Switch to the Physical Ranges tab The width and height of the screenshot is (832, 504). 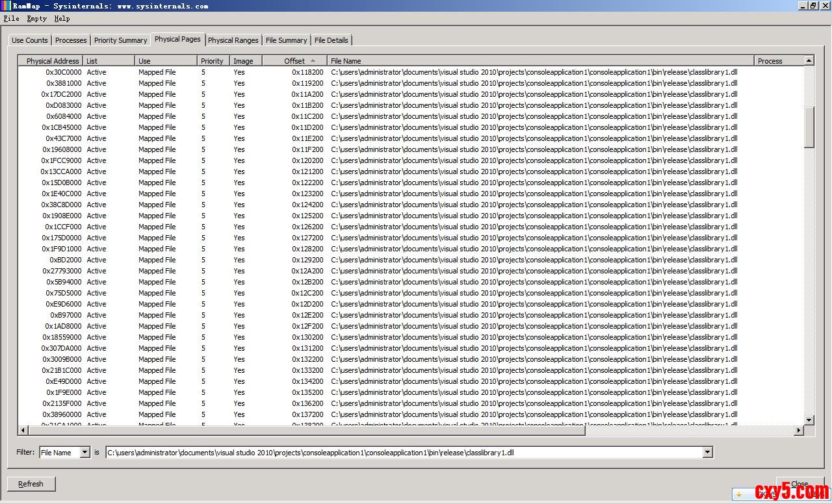[x=233, y=40]
